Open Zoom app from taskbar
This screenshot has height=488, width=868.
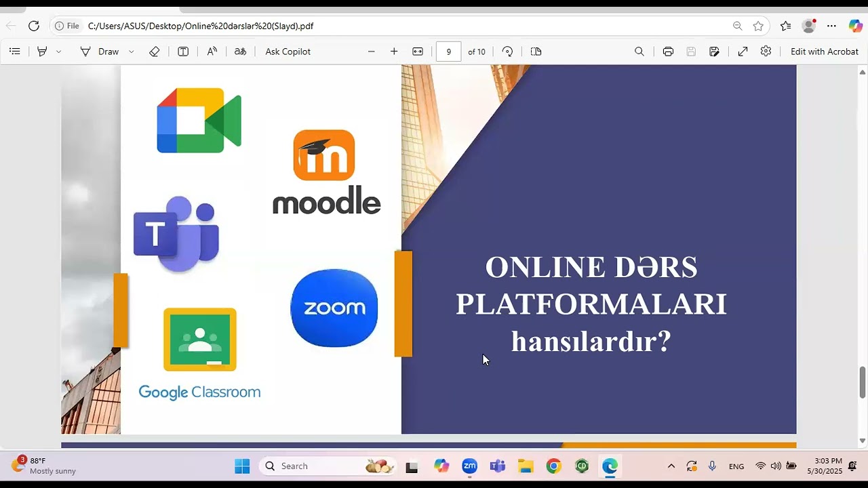click(469, 466)
